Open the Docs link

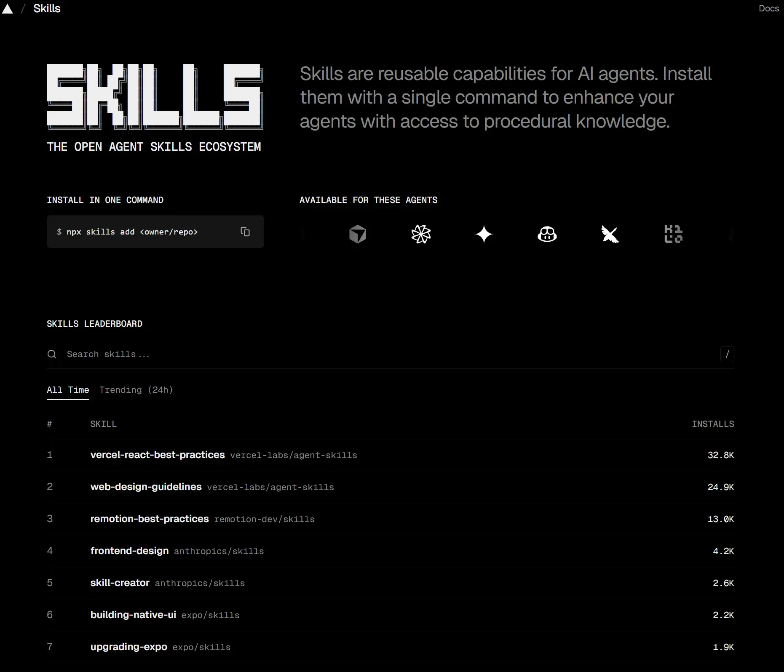click(768, 8)
